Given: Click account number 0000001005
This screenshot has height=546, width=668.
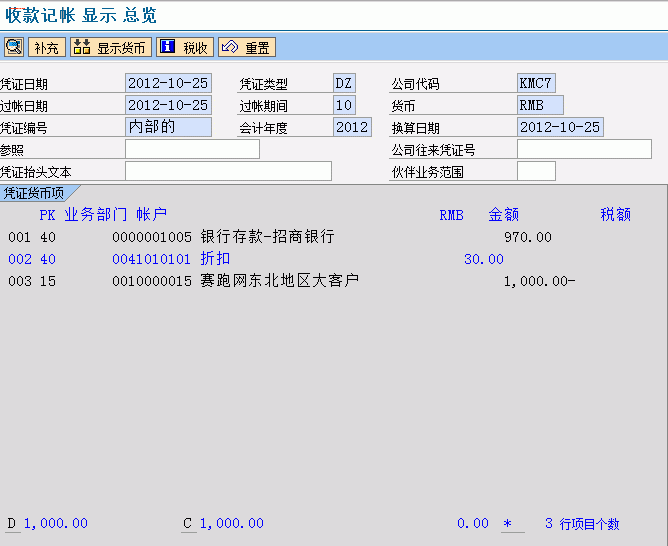Looking at the screenshot, I should pos(152,237).
